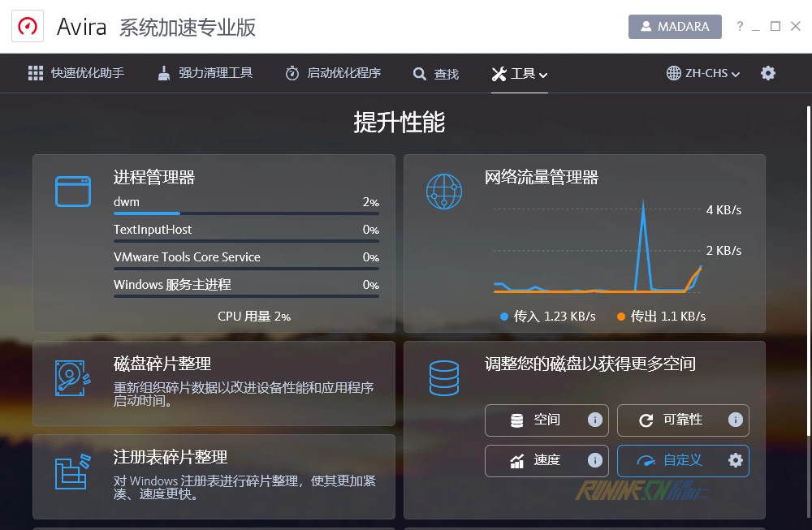Open the 快速优化助手 tab
The height and width of the screenshot is (530, 812).
[76, 74]
